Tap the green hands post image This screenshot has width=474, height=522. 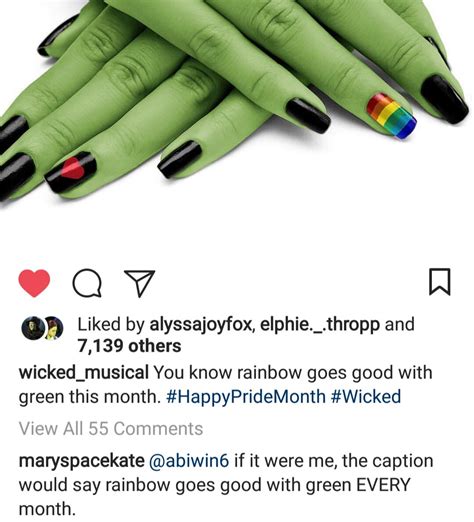coord(235,105)
